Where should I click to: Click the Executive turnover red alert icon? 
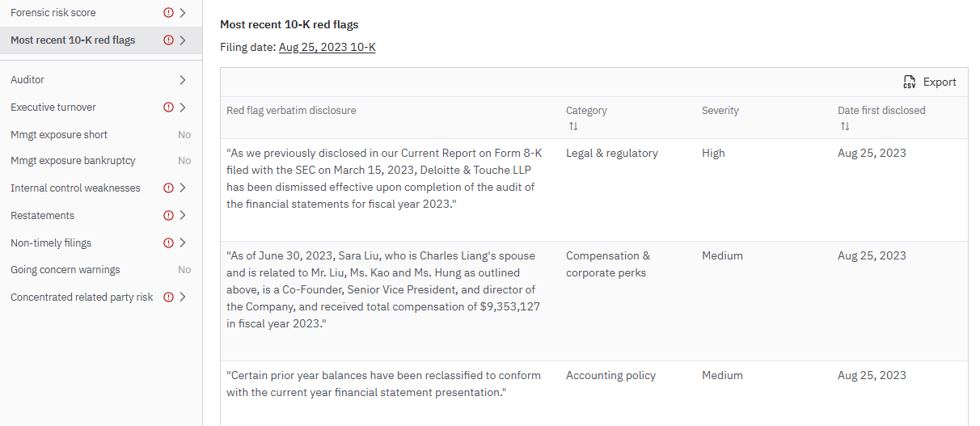point(168,108)
